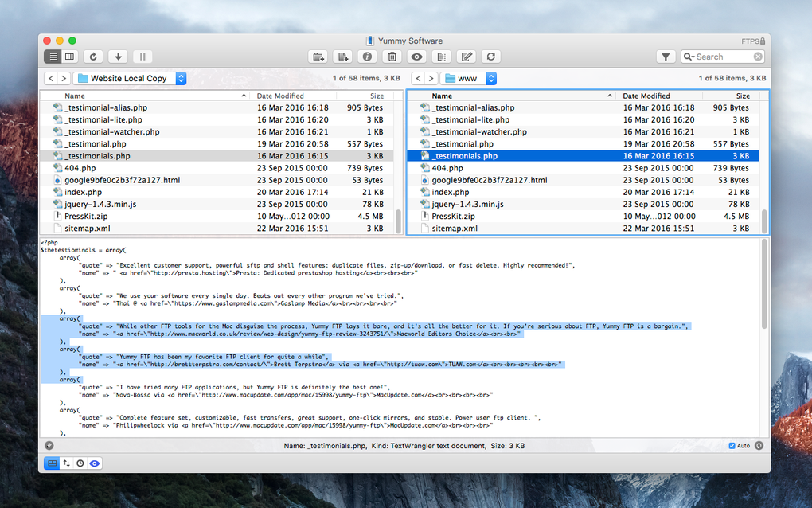The height and width of the screenshot is (508, 812).
Task: Create a new file with toolbar icon
Action: [x=343, y=57]
